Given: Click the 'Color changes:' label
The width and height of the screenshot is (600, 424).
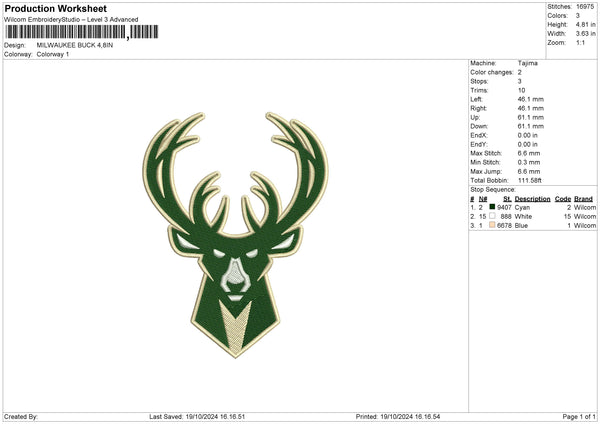Looking at the screenshot, I should pyautogui.click(x=492, y=72).
